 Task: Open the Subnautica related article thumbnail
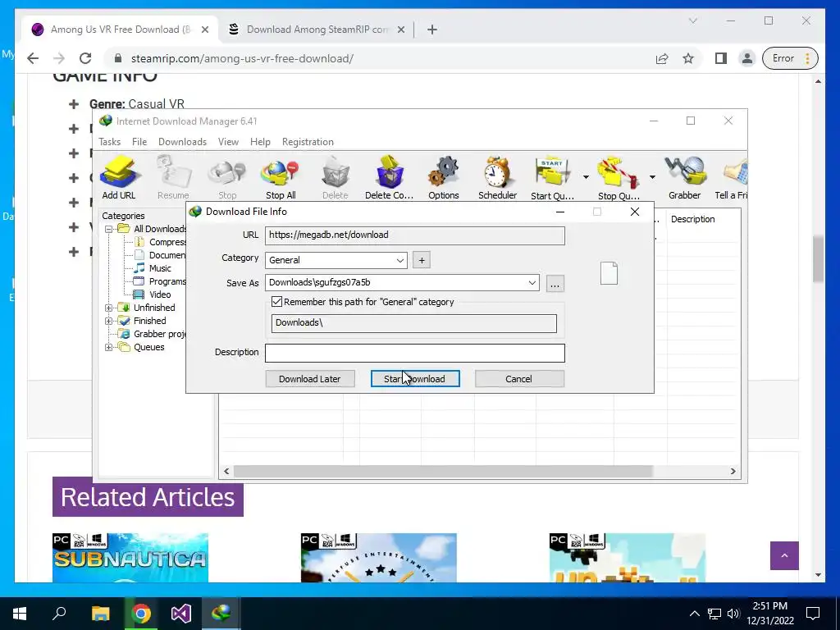point(130,558)
